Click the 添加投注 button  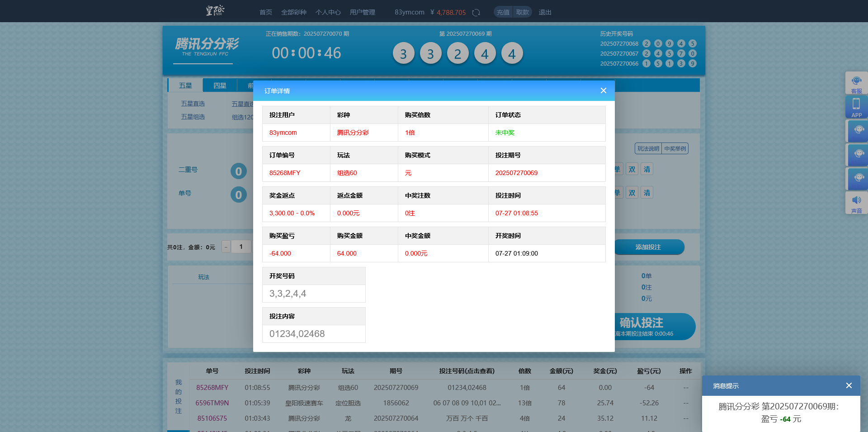pyautogui.click(x=649, y=247)
